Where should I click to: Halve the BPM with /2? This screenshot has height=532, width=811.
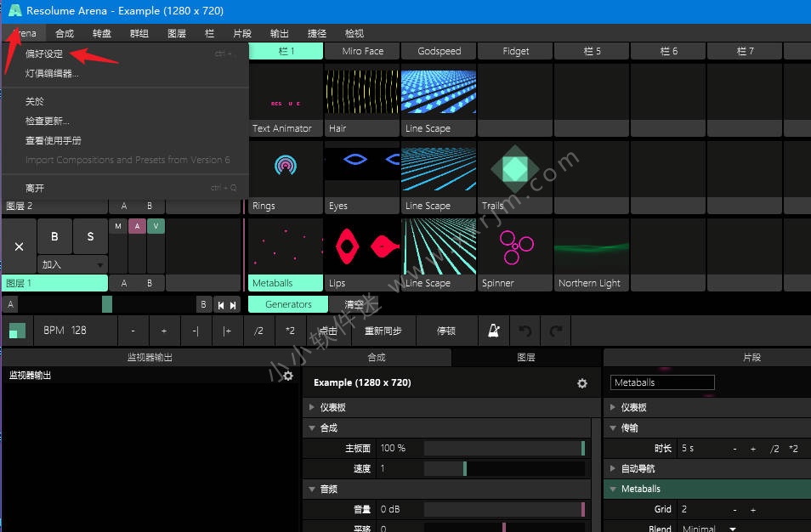(258, 331)
